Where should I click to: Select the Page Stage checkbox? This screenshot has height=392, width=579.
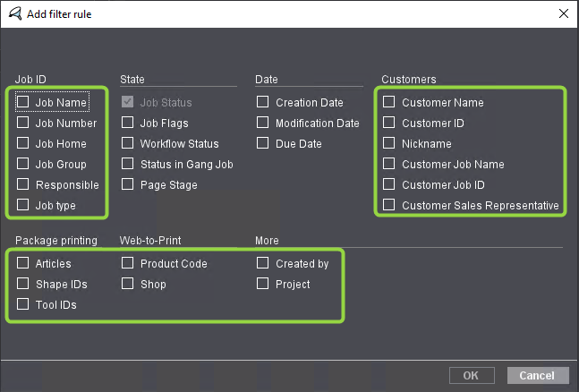128,184
